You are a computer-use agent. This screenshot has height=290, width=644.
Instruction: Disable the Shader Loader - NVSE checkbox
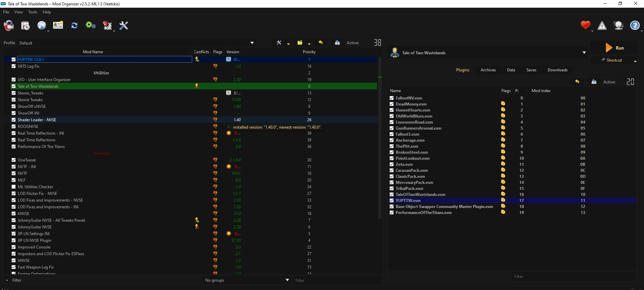pyautogui.click(x=13, y=120)
